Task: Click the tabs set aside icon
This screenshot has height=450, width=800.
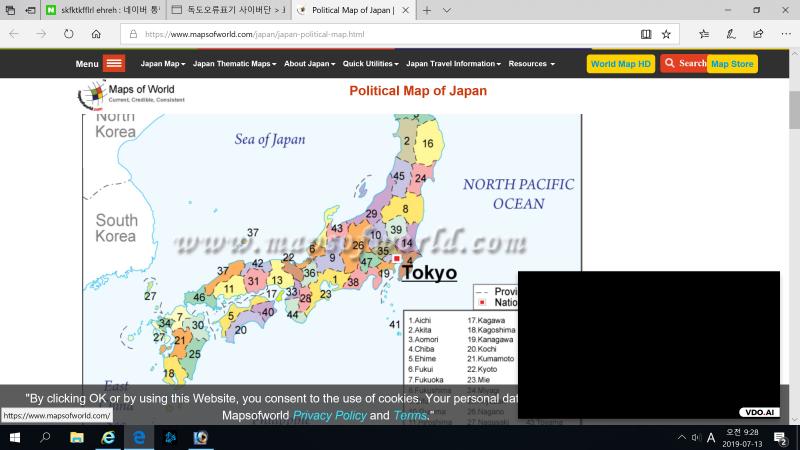Action: tap(10, 10)
